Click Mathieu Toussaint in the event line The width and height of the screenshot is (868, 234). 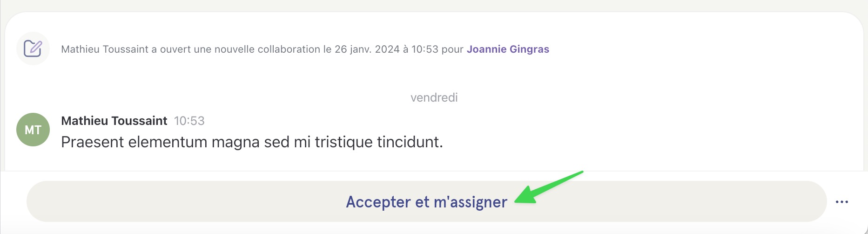pyautogui.click(x=105, y=49)
